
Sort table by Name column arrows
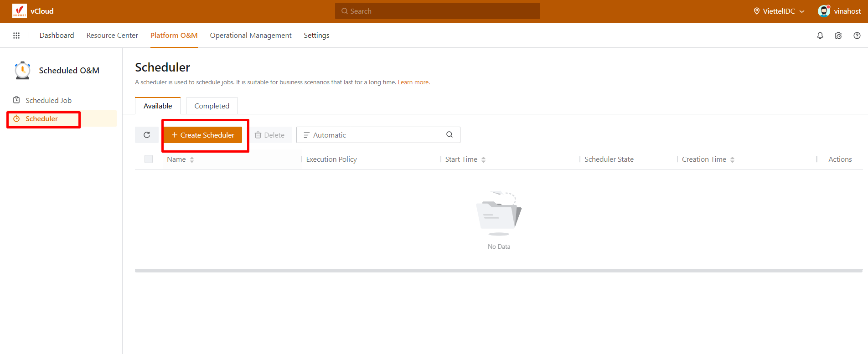click(x=192, y=159)
